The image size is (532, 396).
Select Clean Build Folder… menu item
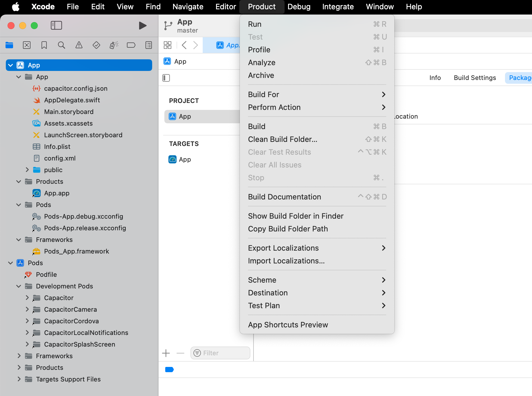[x=317, y=139]
